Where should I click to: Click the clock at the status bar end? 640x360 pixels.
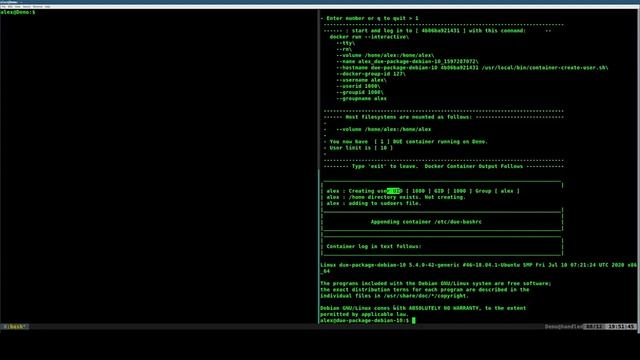(x=621, y=327)
